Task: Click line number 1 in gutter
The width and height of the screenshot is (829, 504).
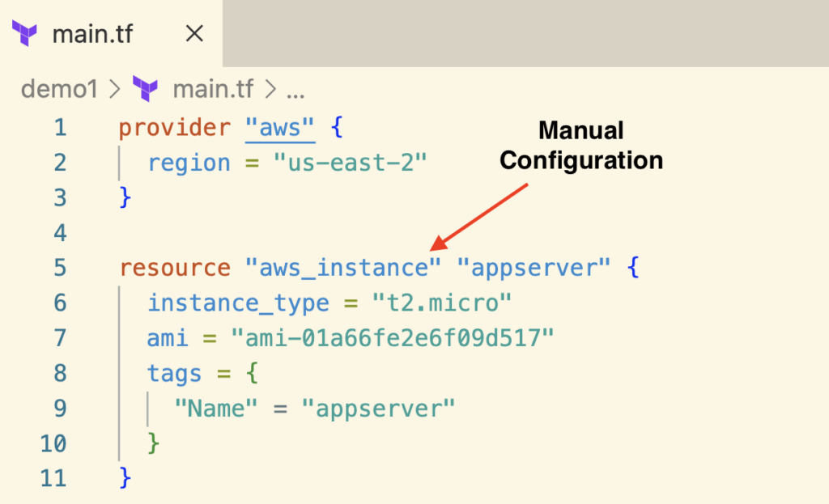Action: pyautogui.click(x=60, y=128)
